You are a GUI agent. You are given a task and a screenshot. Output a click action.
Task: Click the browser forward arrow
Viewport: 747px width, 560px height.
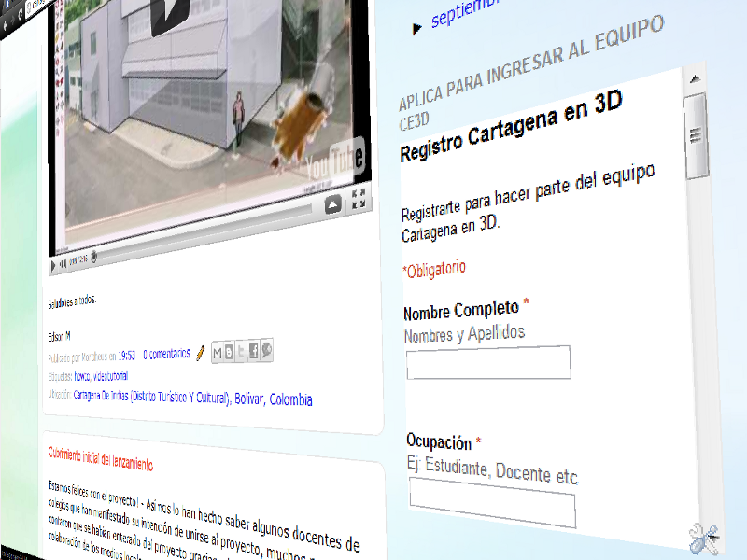click(x=13, y=20)
